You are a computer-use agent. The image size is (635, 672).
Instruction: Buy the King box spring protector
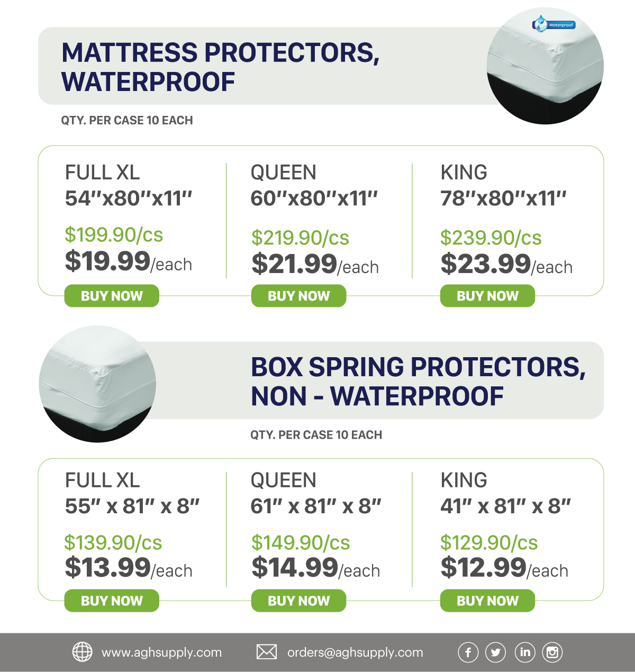(x=487, y=601)
